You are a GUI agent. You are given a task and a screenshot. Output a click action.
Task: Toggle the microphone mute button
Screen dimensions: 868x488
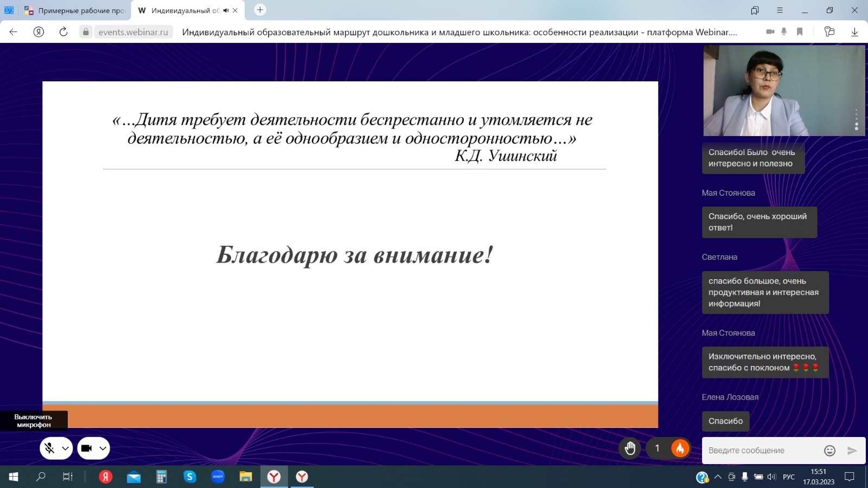[x=49, y=448]
